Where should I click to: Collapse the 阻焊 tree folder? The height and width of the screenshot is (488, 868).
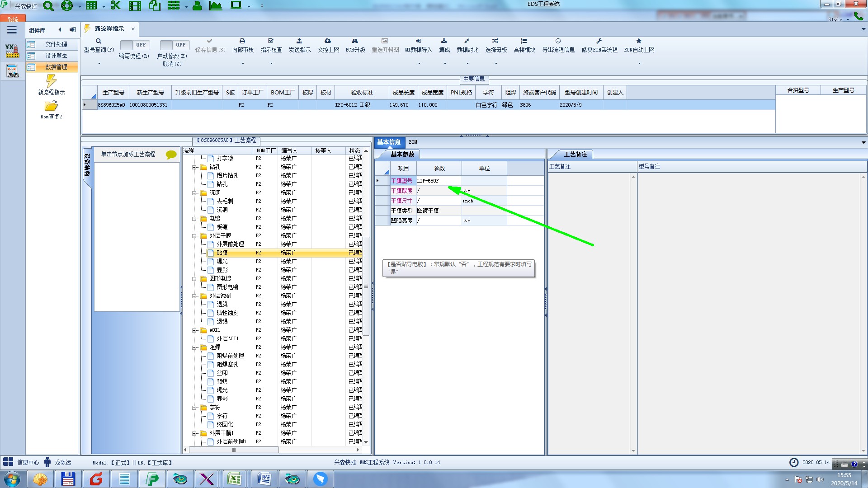coord(194,347)
